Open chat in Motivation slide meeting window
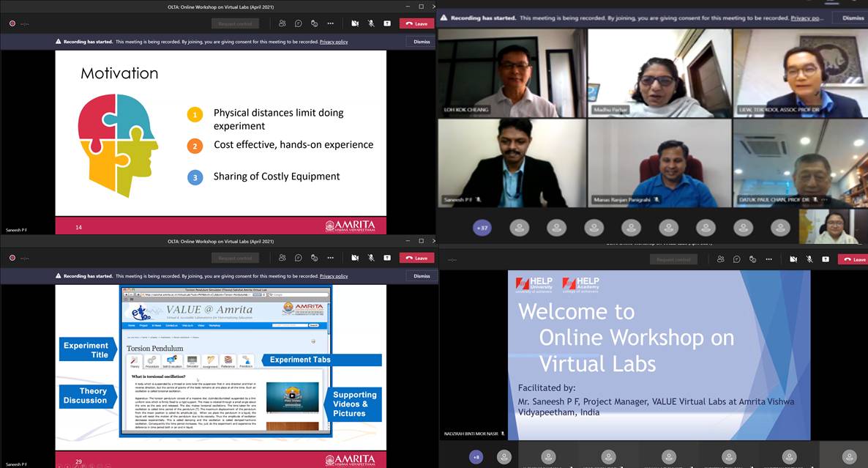 (x=299, y=23)
